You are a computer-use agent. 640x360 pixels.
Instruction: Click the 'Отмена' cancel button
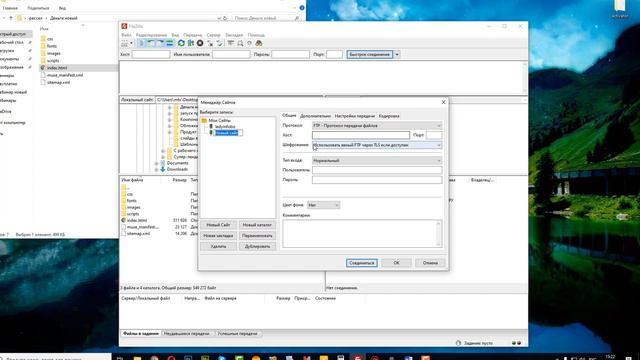click(x=430, y=263)
